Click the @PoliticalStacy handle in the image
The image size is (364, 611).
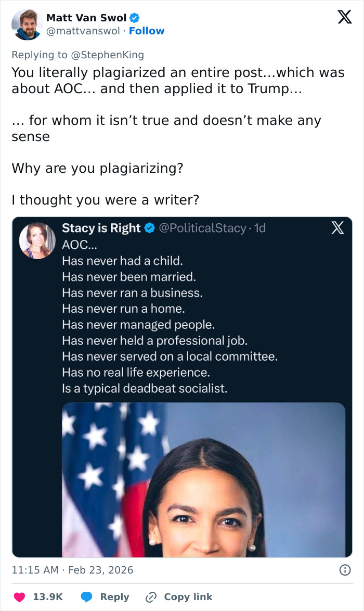(x=202, y=228)
